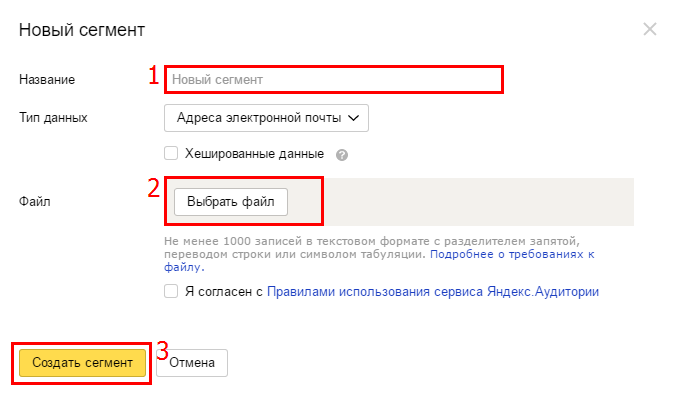The image size is (679, 397).
Task: Enable the Хешированные данные checkbox
Action: 171,153
